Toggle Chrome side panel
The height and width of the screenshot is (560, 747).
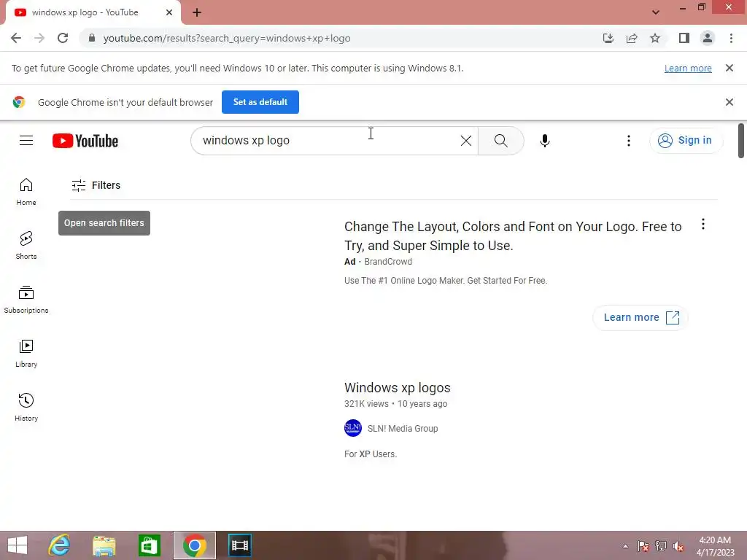684,38
